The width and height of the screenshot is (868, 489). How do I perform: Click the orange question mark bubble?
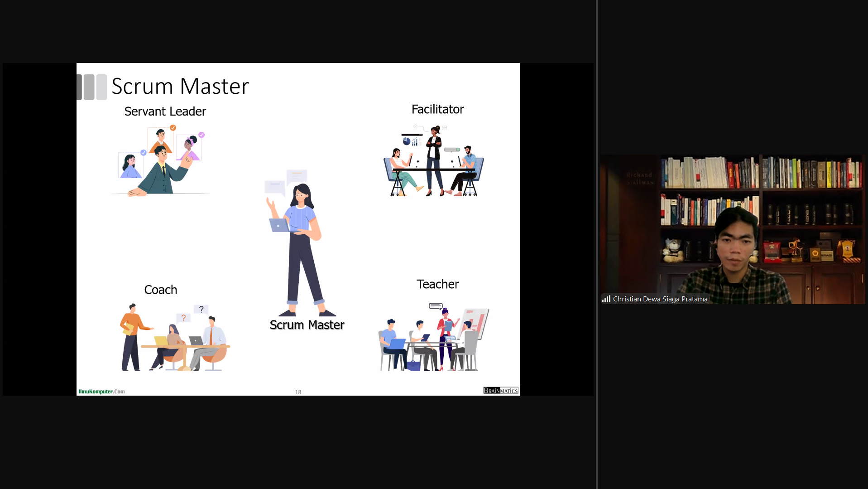click(x=183, y=318)
